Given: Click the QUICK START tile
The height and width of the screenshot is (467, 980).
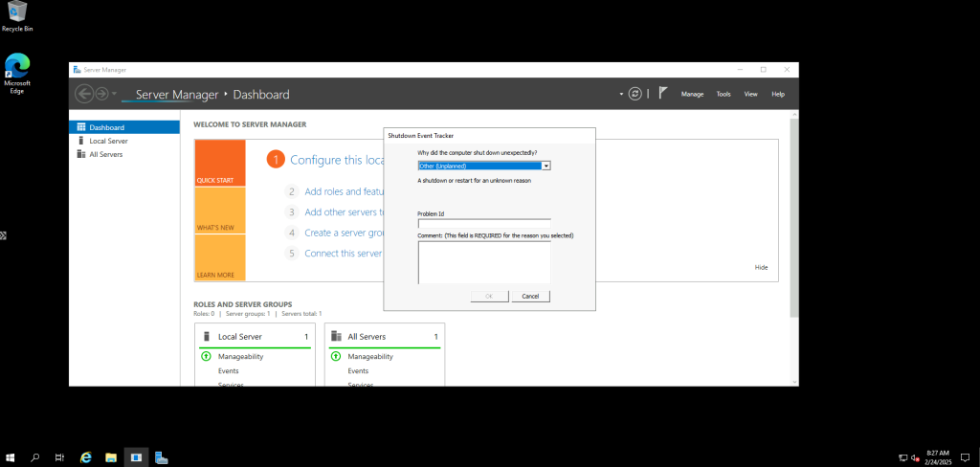Looking at the screenshot, I should 220,164.
